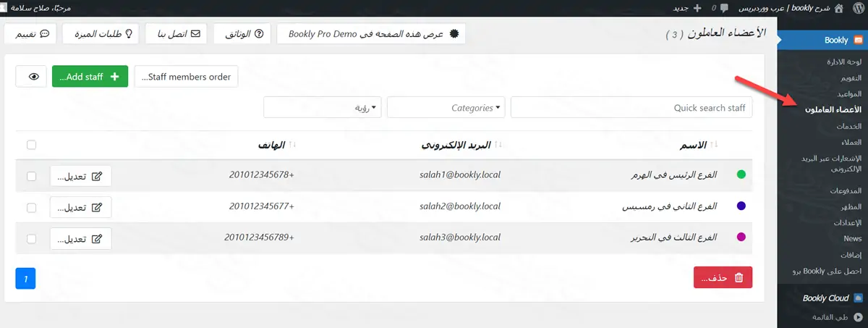
Task: Check the box for salah1@bookly.local row
Action: 31,176
